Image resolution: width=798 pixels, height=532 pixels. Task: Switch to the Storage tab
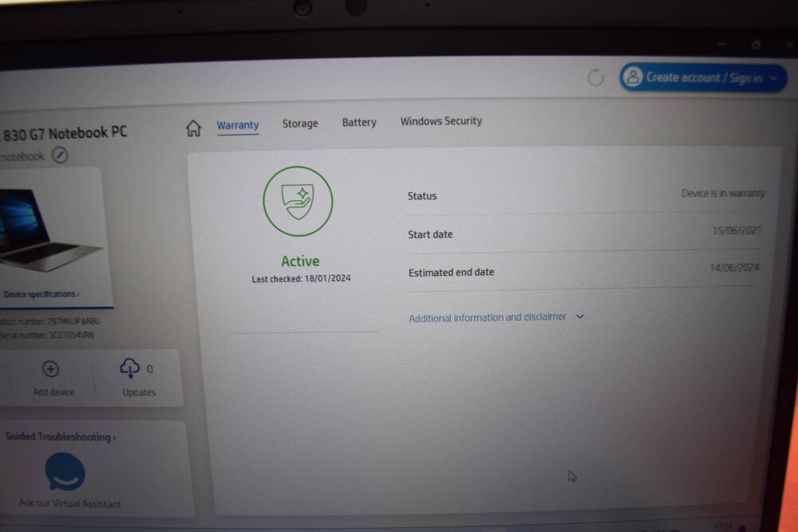coord(300,124)
